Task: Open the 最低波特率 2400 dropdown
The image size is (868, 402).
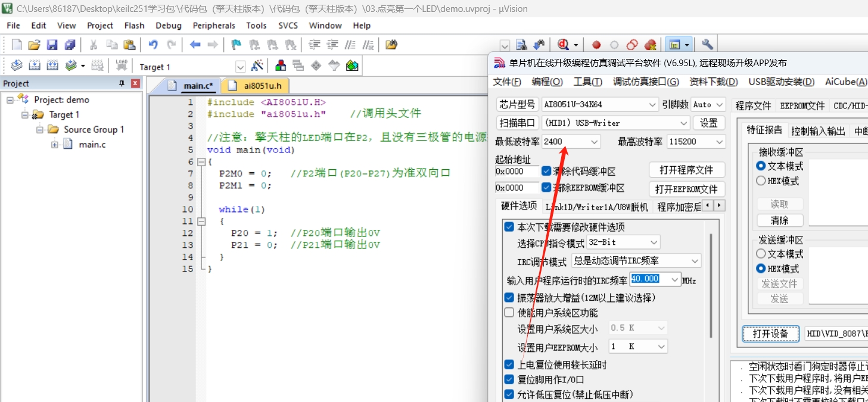Action: pyautogui.click(x=594, y=142)
